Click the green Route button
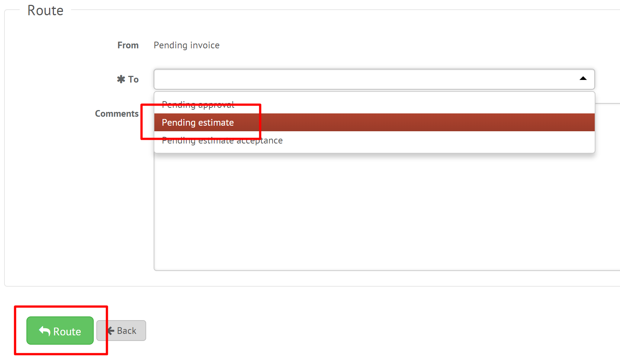 60,331
